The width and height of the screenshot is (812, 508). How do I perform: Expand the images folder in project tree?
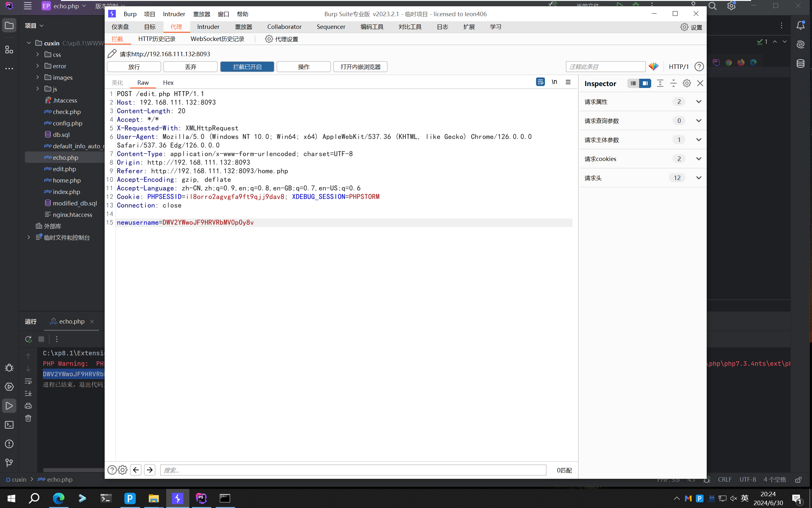(x=37, y=77)
